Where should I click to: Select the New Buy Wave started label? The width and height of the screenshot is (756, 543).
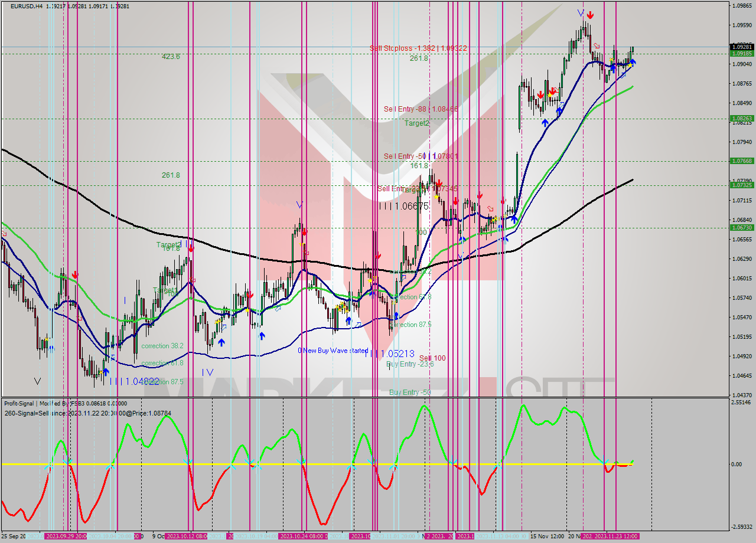pos(333,351)
